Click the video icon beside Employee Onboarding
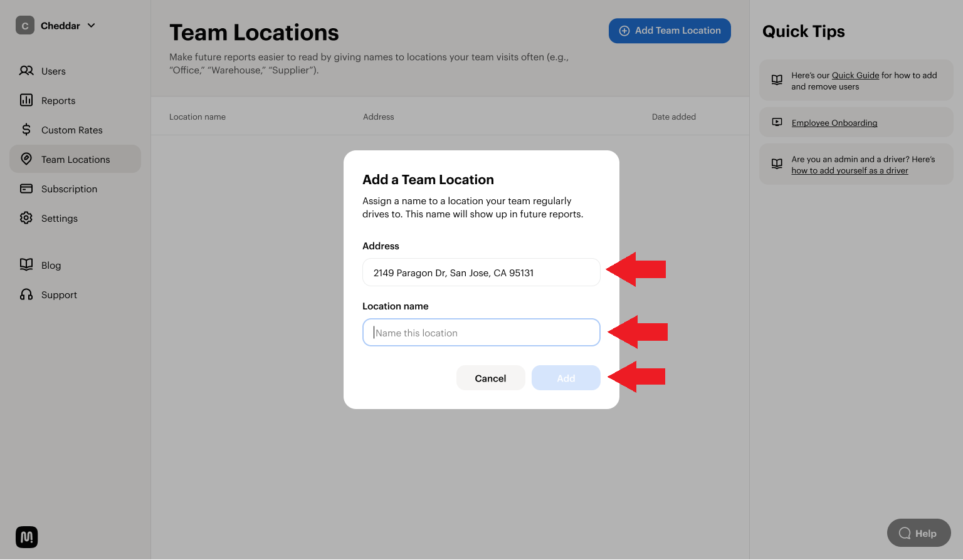Viewport: 963px width, 560px height. click(x=777, y=122)
